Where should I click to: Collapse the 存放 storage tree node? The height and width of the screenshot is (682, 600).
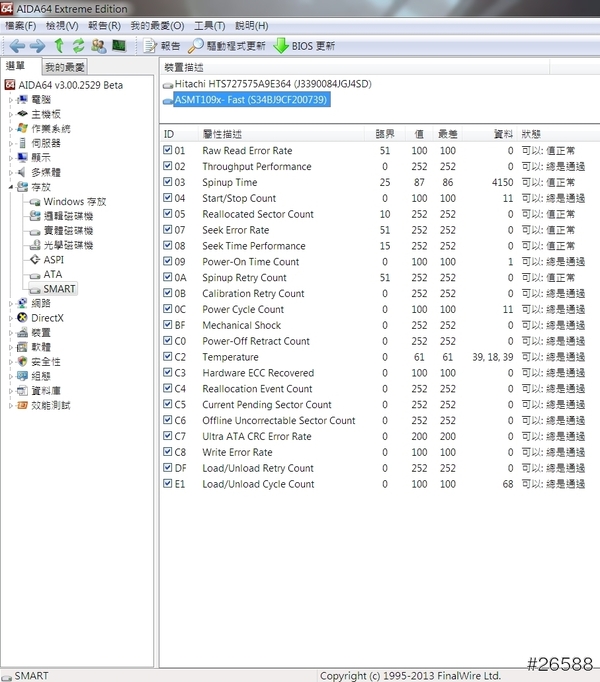(11, 186)
